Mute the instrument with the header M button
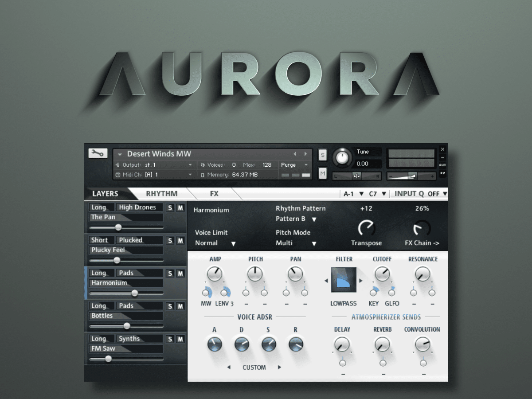The image size is (532, 399). click(x=323, y=173)
